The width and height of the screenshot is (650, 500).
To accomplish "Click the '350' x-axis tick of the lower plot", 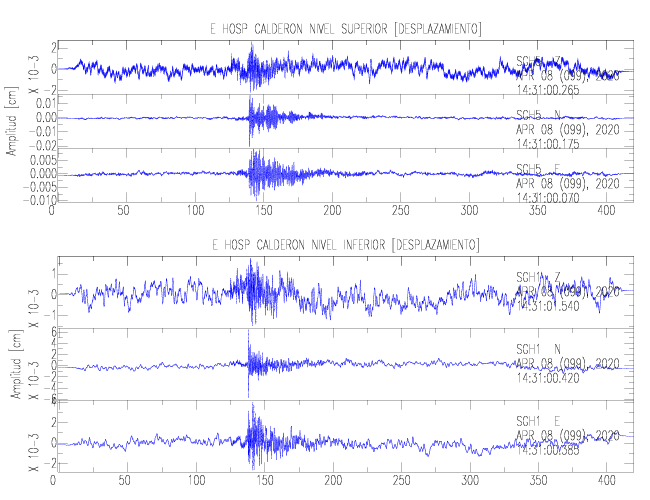I will 538,481.
